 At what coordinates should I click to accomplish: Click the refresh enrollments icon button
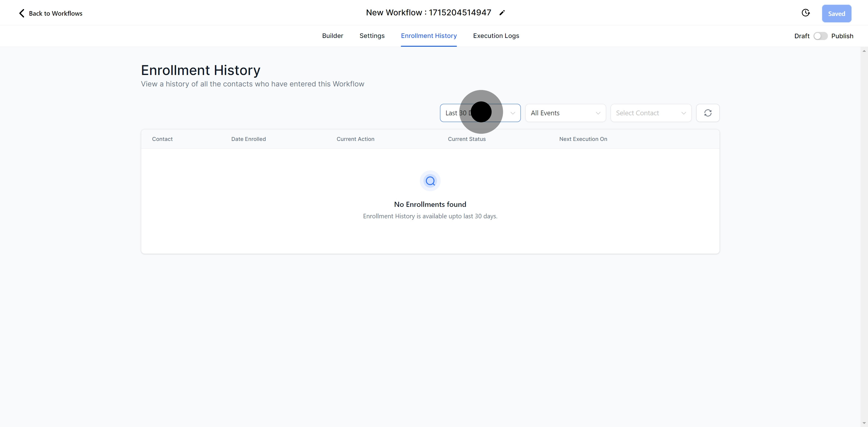coord(708,113)
